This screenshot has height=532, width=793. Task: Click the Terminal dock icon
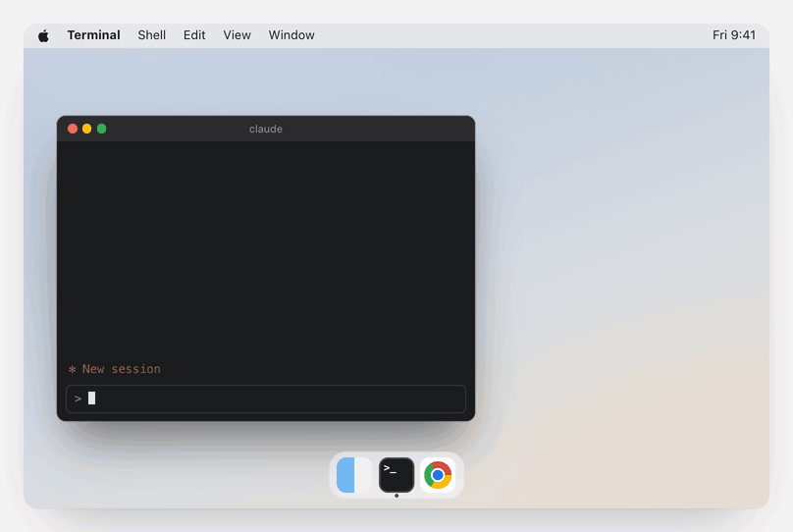click(396, 475)
